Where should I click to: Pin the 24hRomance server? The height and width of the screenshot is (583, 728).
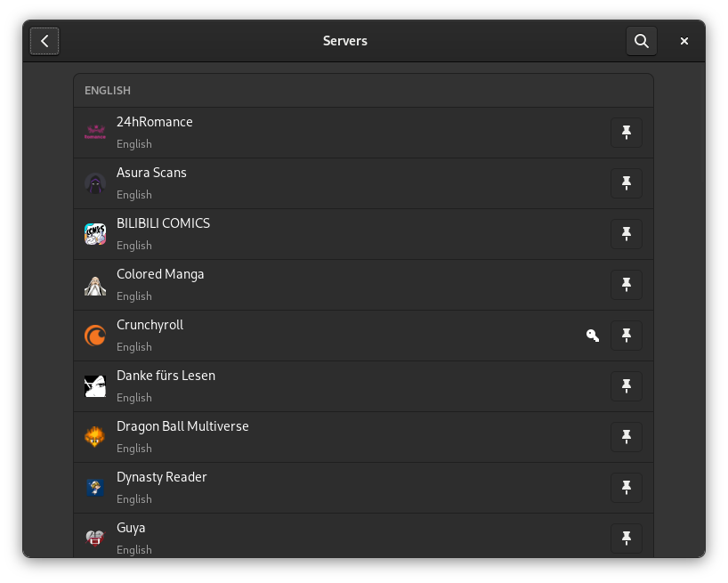[627, 133]
